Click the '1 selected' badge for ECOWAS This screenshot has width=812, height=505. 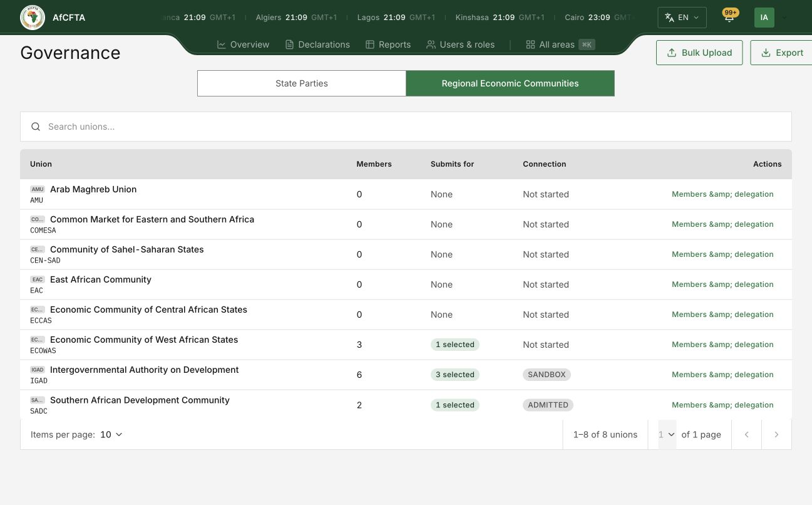point(455,345)
